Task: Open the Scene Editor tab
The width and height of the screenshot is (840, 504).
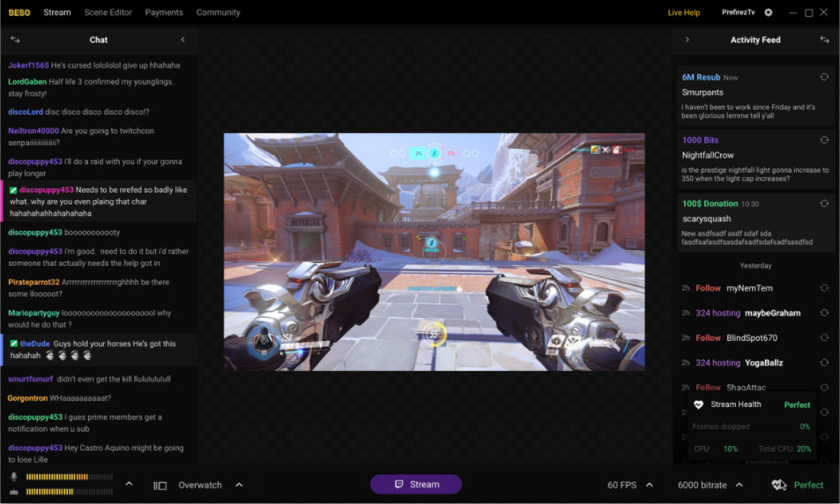Action: (x=108, y=12)
